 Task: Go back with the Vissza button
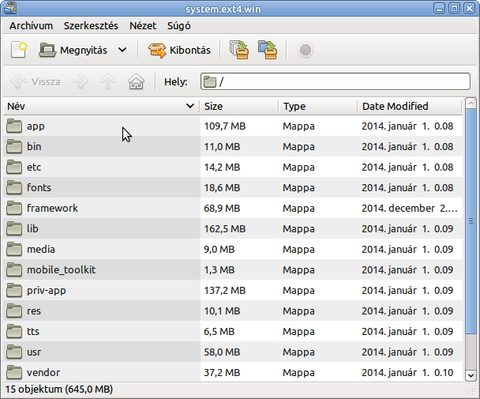[36, 82]
